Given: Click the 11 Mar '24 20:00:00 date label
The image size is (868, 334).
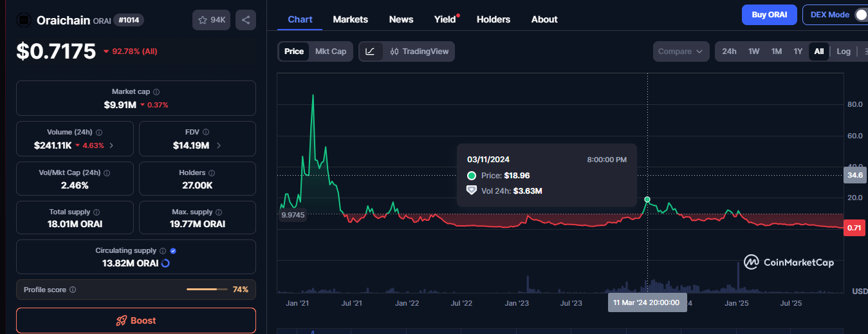Looking at the screenshot, I should pos(647,302).
